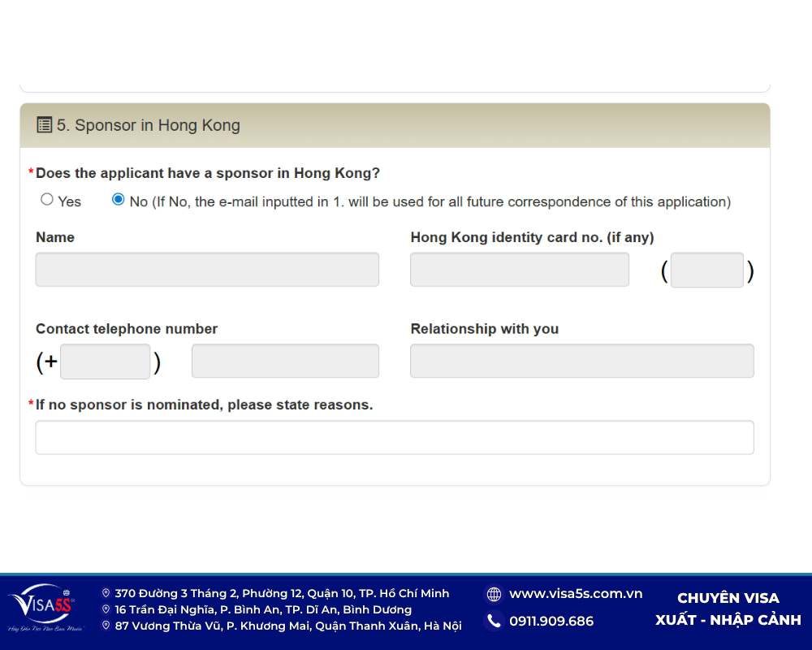The width and height of the screenshot is (812, 650).
Task: Open the www.visa5s.com.vn link
Action: 575,594
